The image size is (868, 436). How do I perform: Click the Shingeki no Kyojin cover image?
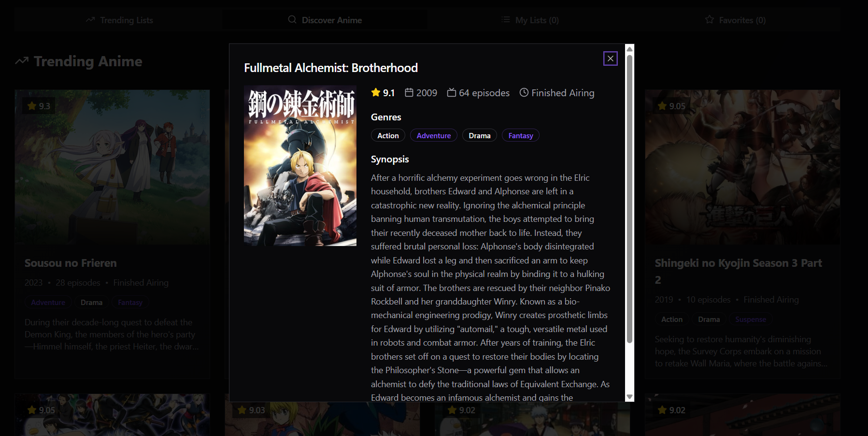pos(742,167)
